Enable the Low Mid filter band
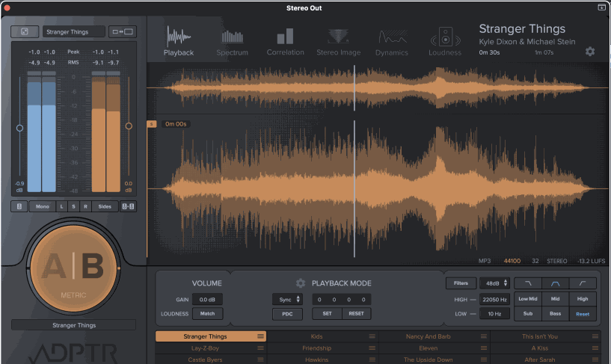Viewport: 611px width, 364px height. 528,298
